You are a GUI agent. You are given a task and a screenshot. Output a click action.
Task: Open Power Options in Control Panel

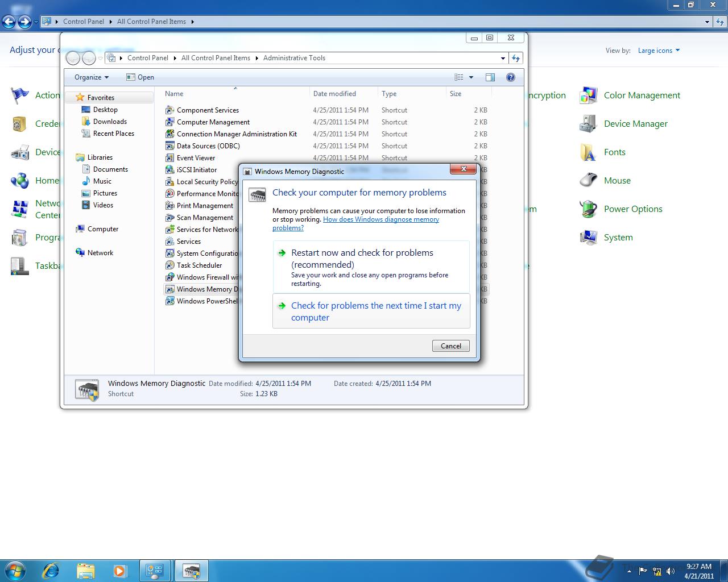tap(621, 209)
